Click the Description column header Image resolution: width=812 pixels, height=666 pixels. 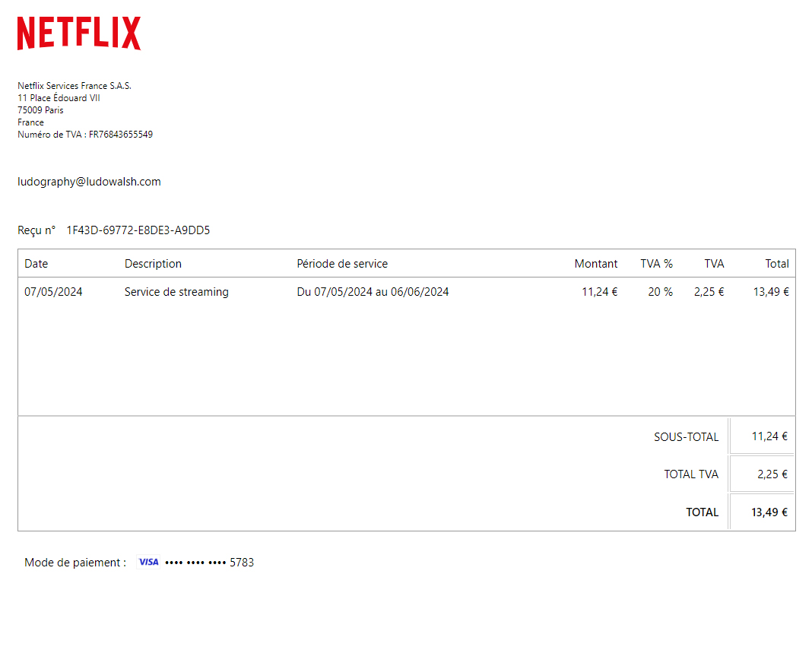(153, 264)
